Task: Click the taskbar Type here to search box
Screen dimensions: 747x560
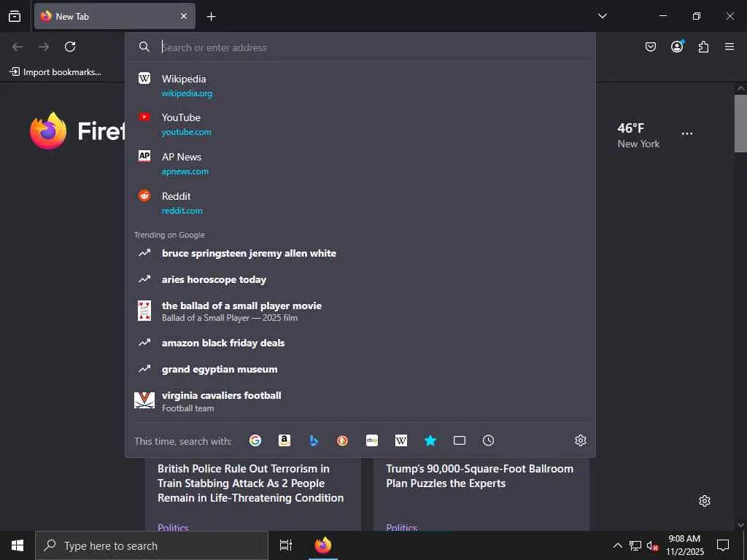Action: point(152,545)
